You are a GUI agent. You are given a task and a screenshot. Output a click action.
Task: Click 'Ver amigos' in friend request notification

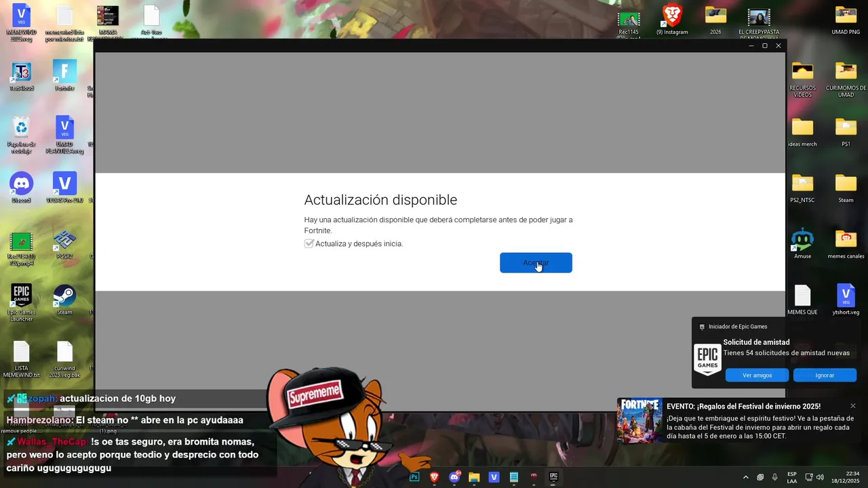[x=757, y=375]
